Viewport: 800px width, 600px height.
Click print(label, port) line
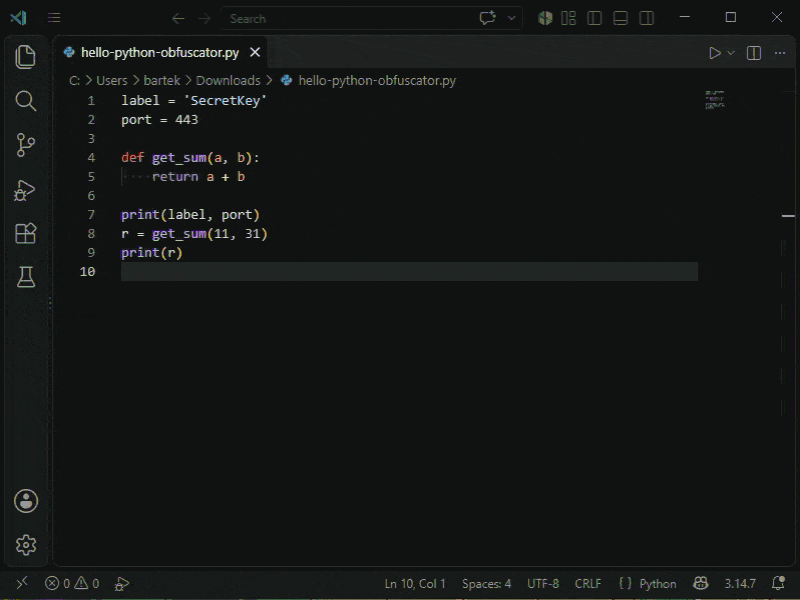tap(190, 215)
